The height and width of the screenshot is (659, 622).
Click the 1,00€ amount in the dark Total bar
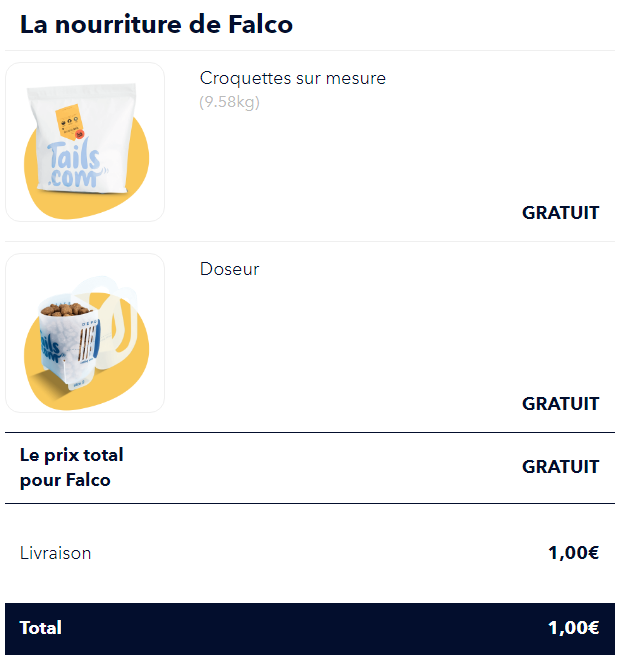pos(573,628)
